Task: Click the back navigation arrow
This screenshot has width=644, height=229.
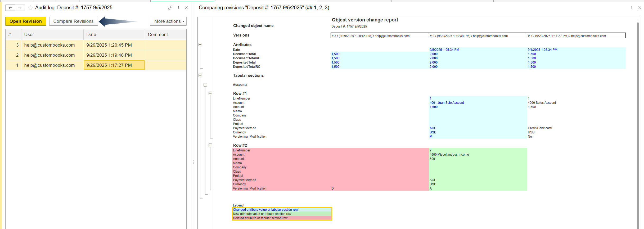Action: pyautogui.click(x=10, y=8)
